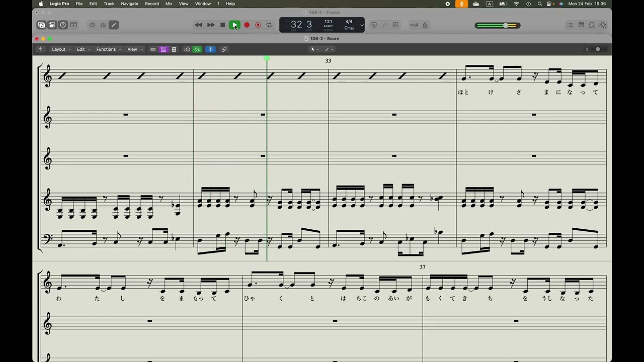Open the LCD display mode dropdown
The width and height of the screenshot is (644, 362).
(362, 25)
